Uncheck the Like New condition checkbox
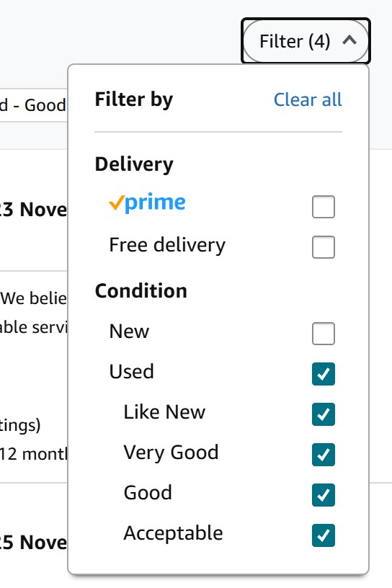Viewport: 392px width, 588px height. click(x=324, y=414)
